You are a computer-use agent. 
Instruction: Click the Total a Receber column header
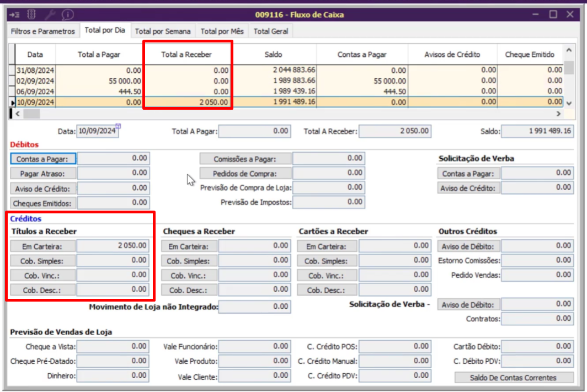coord(186,55)
